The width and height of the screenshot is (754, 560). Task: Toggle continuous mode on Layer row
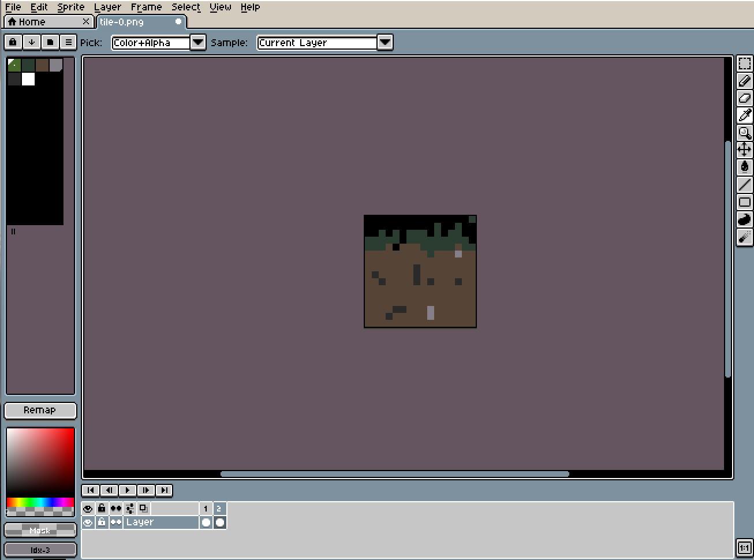tap(115, 522)
